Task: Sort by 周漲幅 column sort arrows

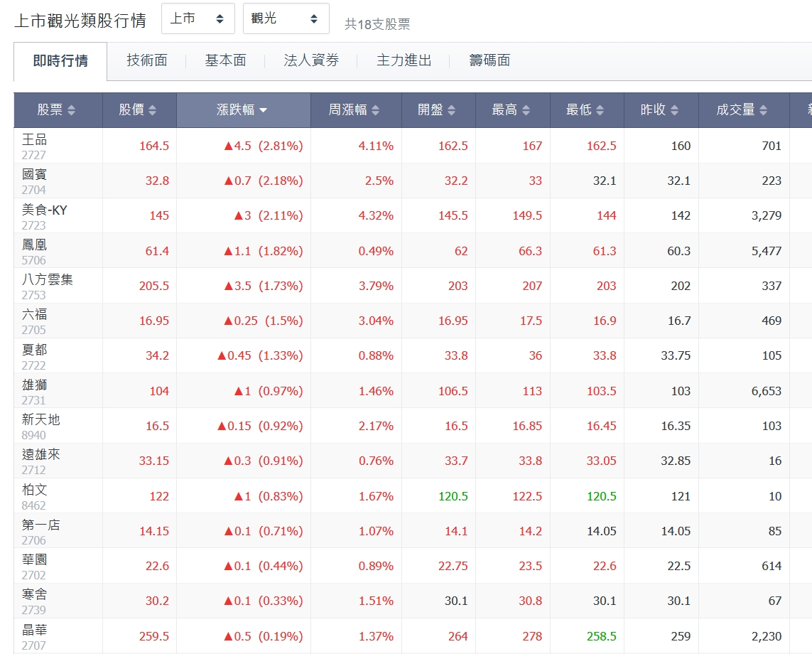Action: coord(375,110)
